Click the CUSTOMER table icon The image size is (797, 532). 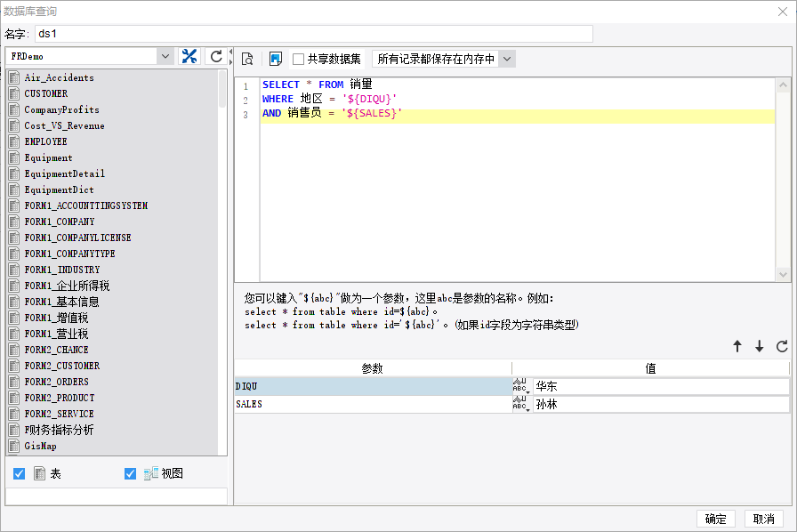[x=14, y=93]
